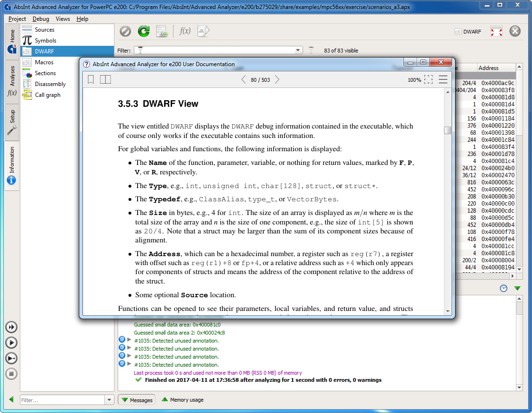Open the Help menu

point(82,19)
